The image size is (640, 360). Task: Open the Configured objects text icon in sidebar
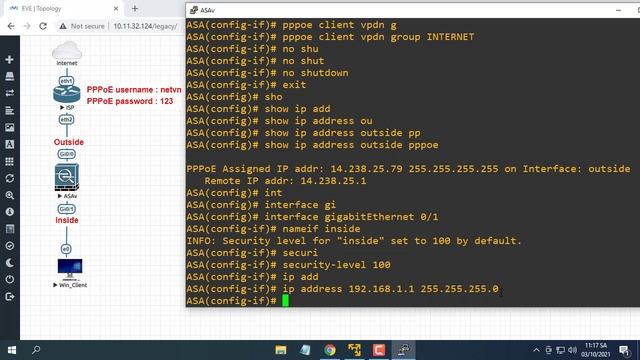click(x=9, y=144)
